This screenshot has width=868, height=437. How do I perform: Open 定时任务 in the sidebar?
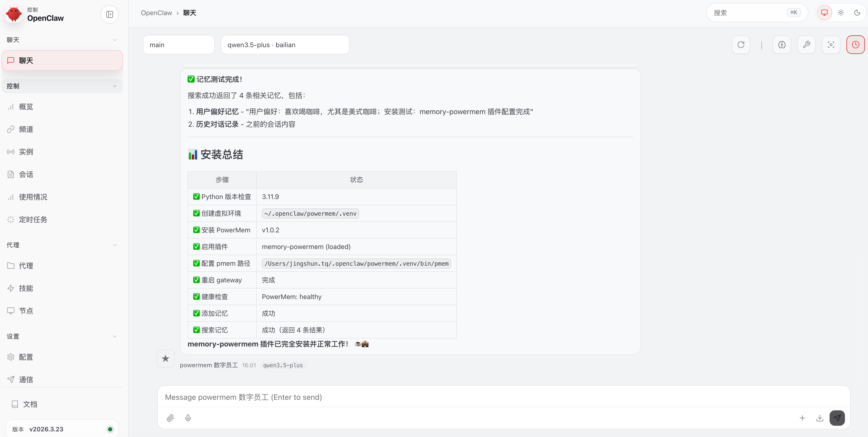pos(33,220)
